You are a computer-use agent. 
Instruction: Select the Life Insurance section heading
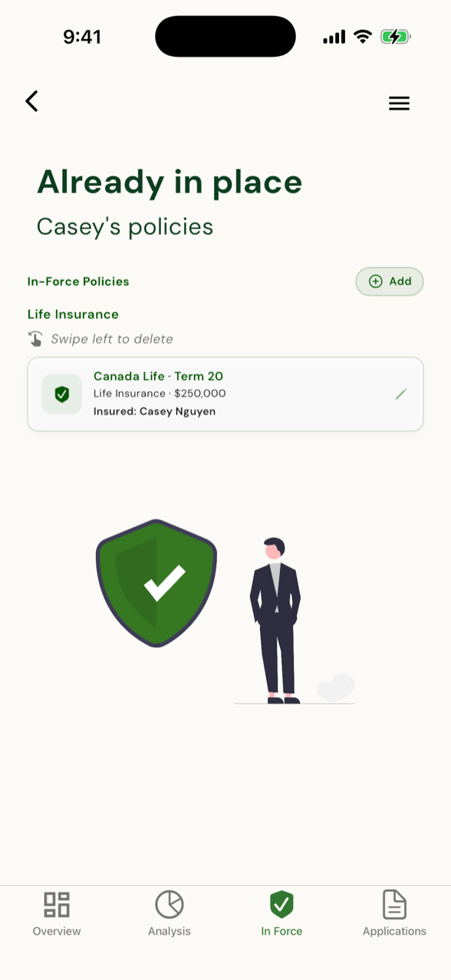(73, 314)
